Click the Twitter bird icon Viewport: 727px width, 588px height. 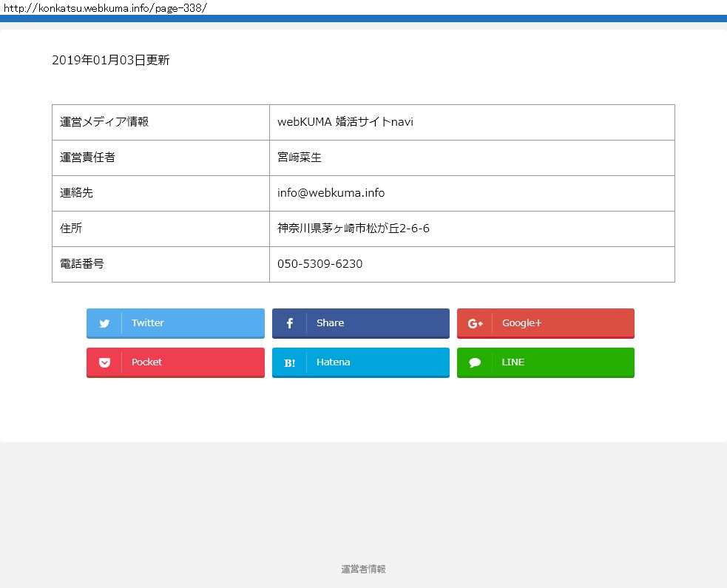pyautogui.click(x=104, y=323)
